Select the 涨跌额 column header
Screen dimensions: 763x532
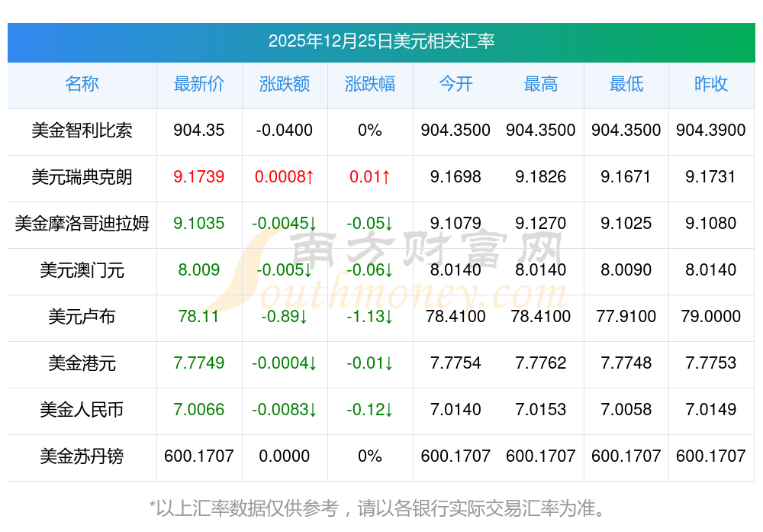tap(285, 84)
